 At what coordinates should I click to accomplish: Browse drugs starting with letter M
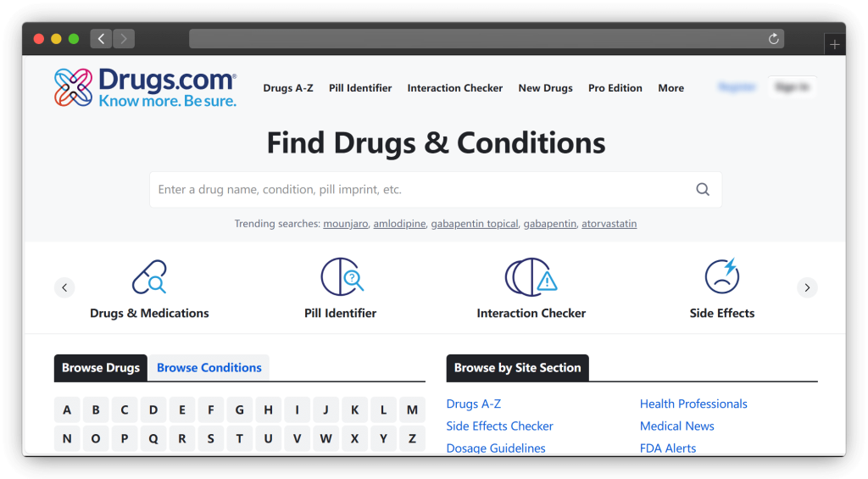(412, 410)
